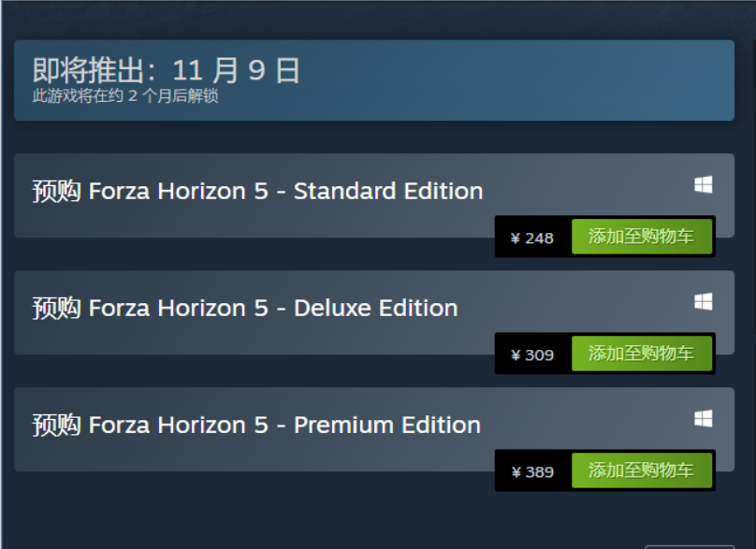Click the ¥ 248 price label
This screenshot has height=549, width=756.
tap(532, 238)
